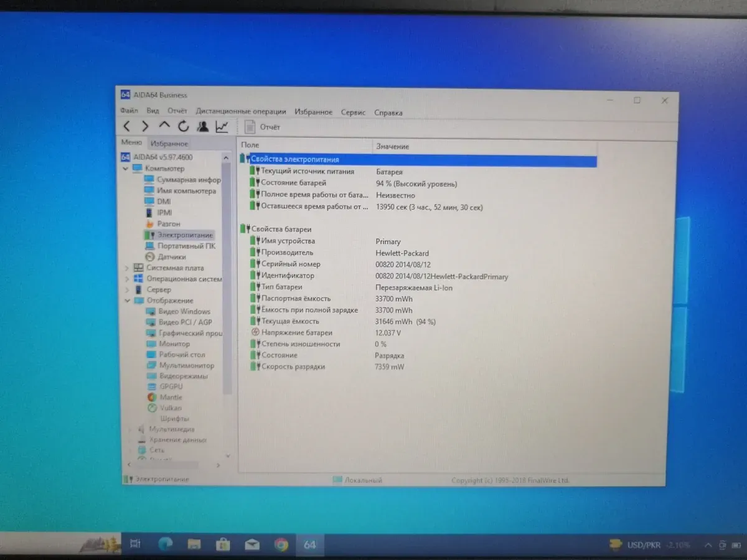This screenshot has height=560, width=747.
Task: Click the sidebar horizontal scrollbar right arrow
Action: click(218, 465)
